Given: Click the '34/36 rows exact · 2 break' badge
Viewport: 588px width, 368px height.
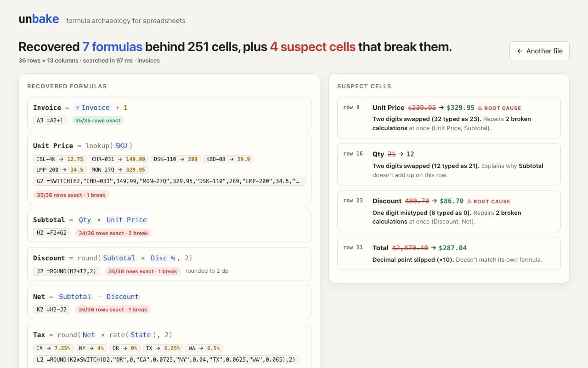Looking at the screenshot, I should click(x=113, y=233).
